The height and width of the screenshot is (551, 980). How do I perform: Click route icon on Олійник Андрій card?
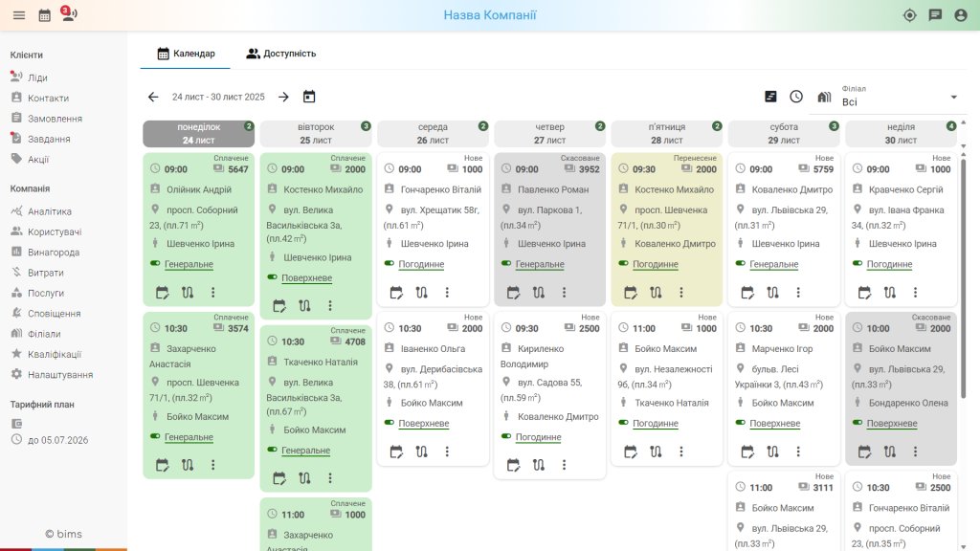(188, 292)
